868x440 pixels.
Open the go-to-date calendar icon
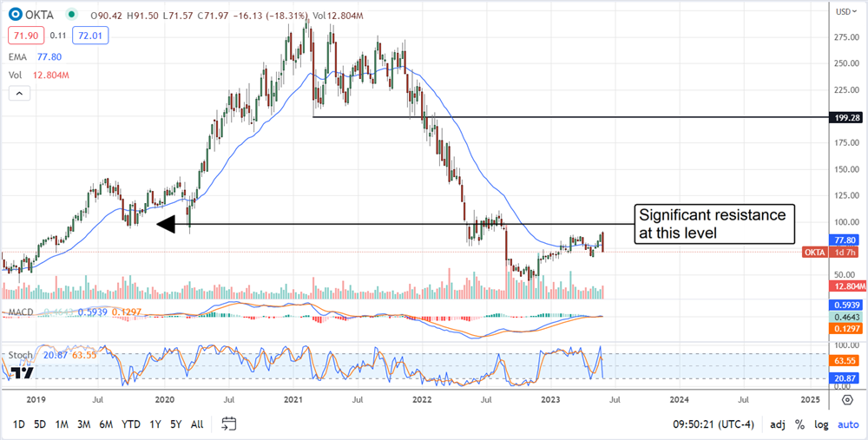click(x=228, y=424)
